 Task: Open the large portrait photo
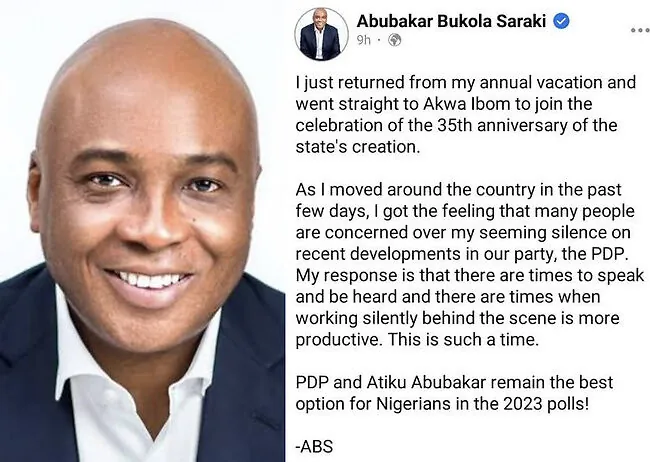click(x=142, y=231)
